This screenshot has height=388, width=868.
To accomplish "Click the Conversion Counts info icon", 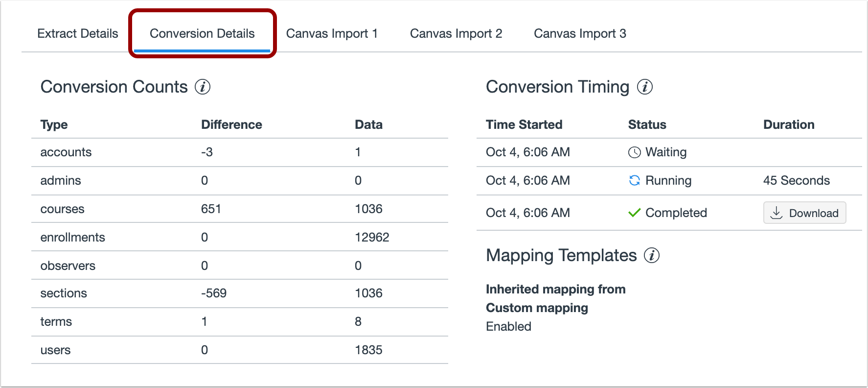I will point(203,87).
